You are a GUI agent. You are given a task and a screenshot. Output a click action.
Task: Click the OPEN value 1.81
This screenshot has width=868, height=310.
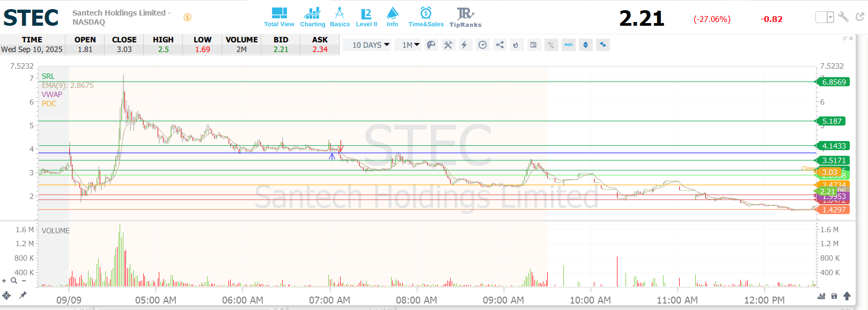click(x=85, y=49)
